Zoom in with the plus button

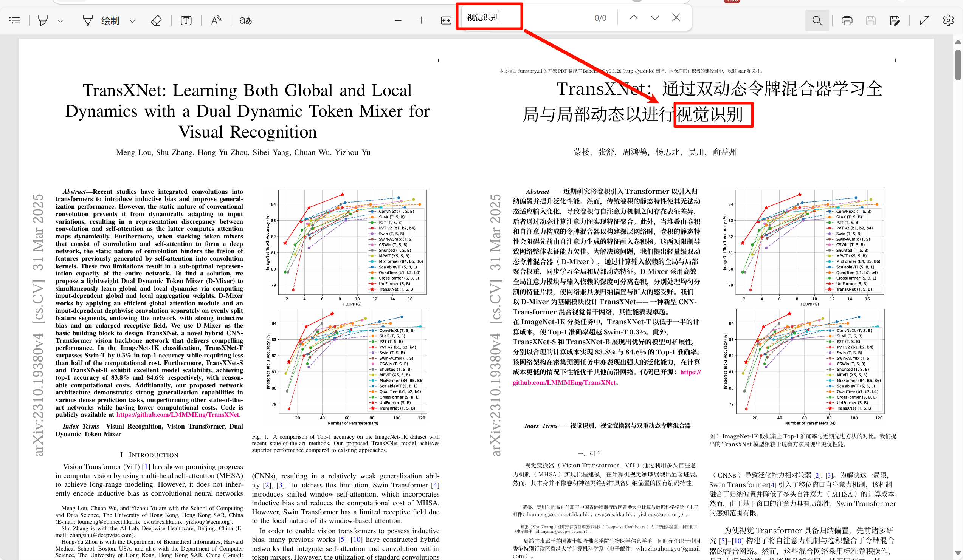click(x=422, y=20)
